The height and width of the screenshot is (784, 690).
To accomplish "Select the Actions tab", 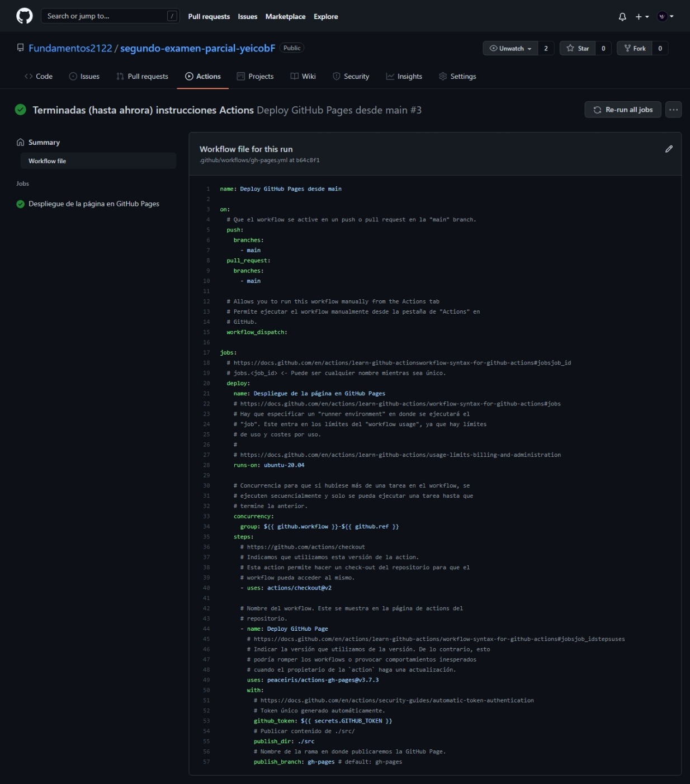I will pos(203,77).
